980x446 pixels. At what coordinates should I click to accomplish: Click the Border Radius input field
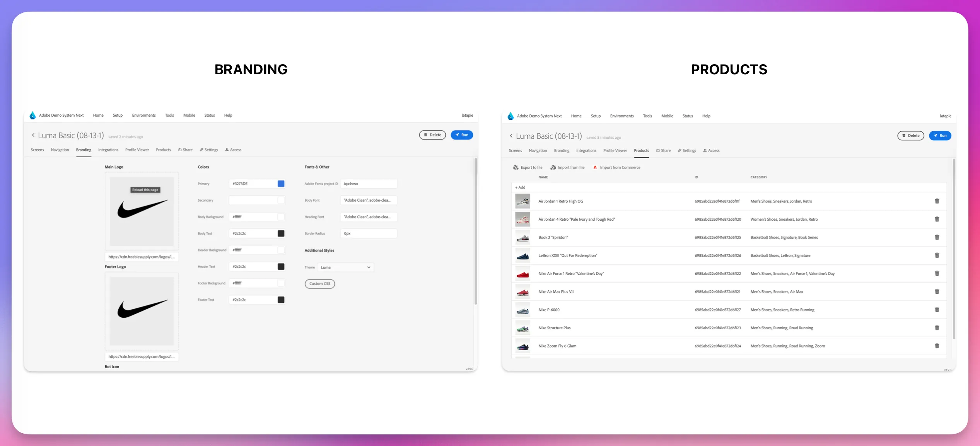click(x=369, y=233)
